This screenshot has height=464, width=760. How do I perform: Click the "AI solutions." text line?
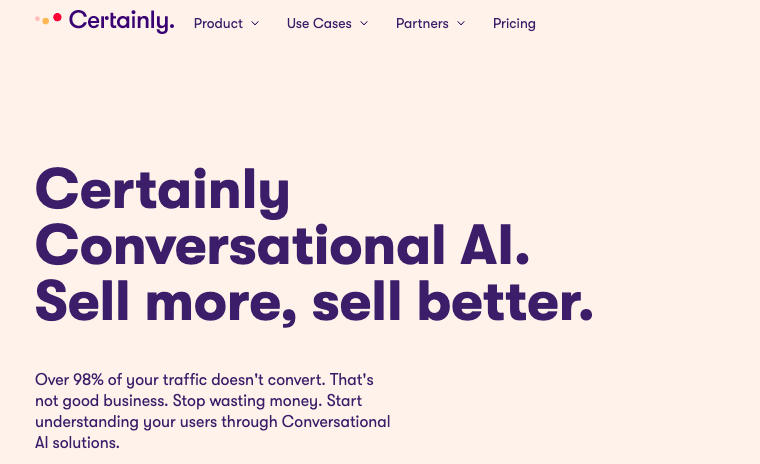point(77,443)
